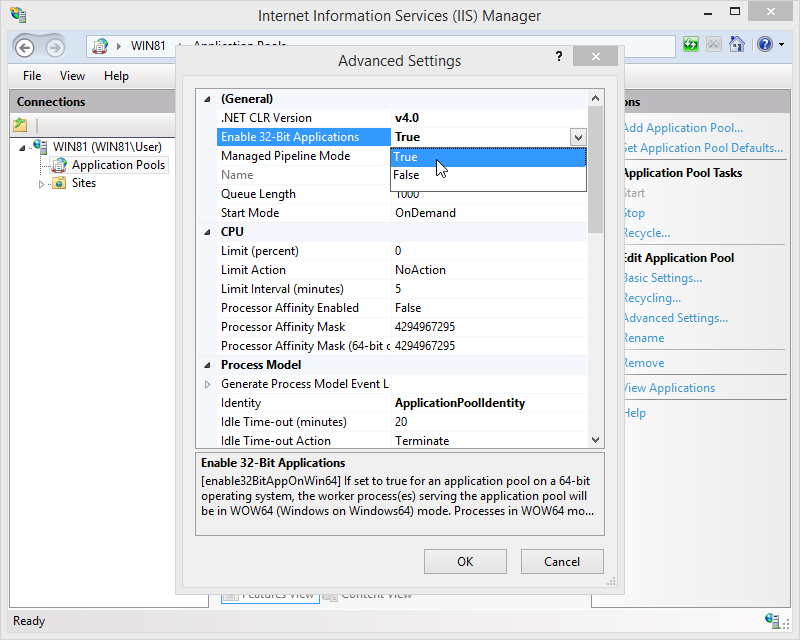Click the Back navigation arrow icon
Image resolution: width=800 pixels, height=640 pixels.
coord(24,48)
